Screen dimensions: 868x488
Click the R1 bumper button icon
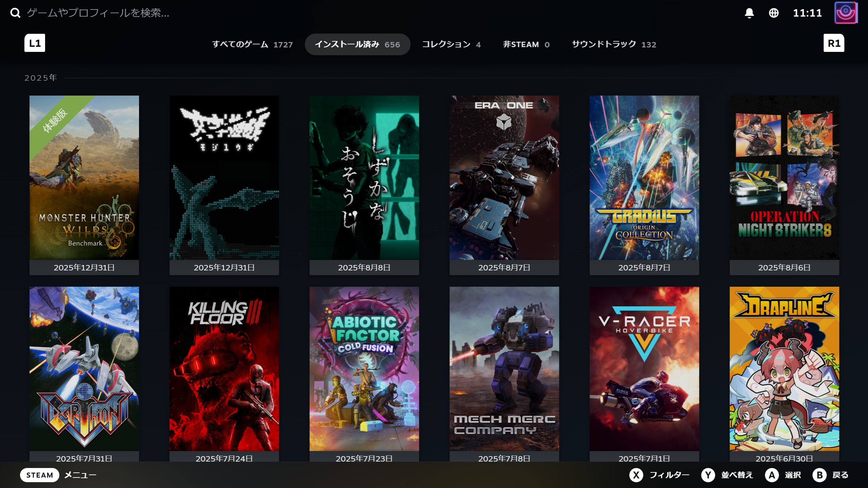point(834,43)
